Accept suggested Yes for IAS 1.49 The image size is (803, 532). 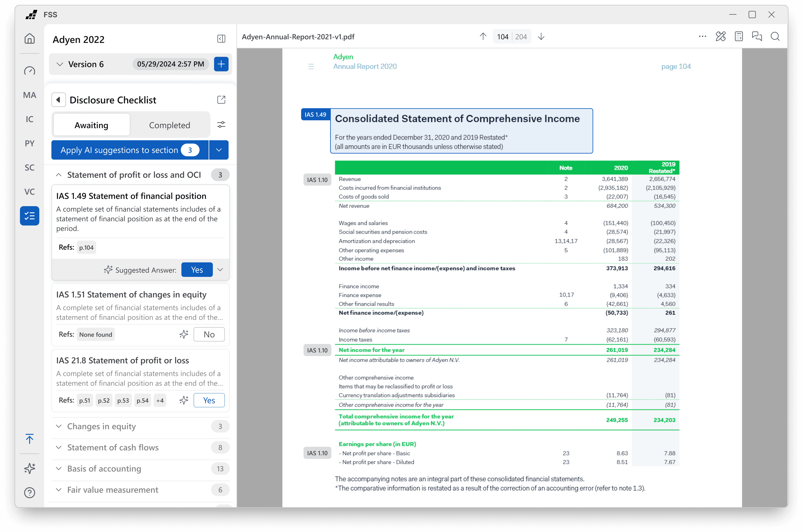pyautogui.click(x=197, y=270)
